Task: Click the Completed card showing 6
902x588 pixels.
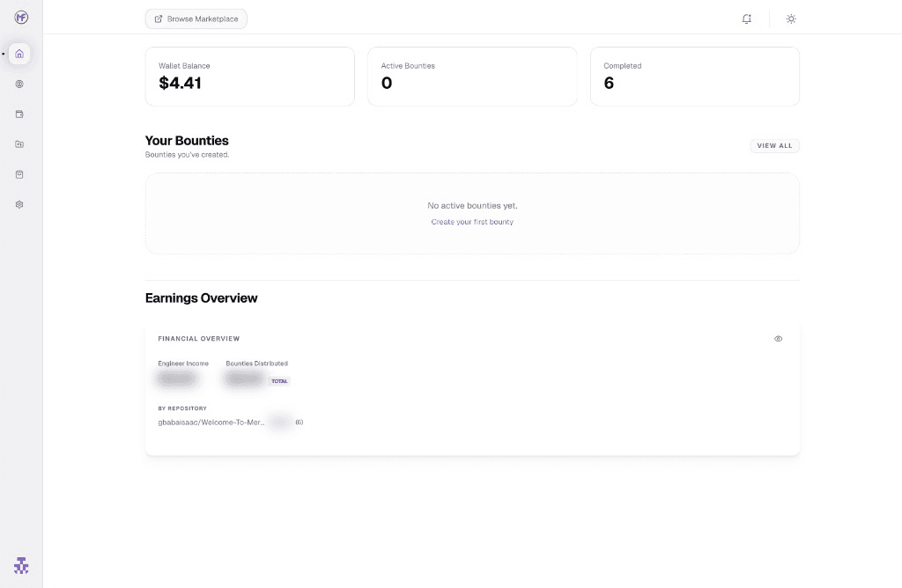Action: coord(695,76)
